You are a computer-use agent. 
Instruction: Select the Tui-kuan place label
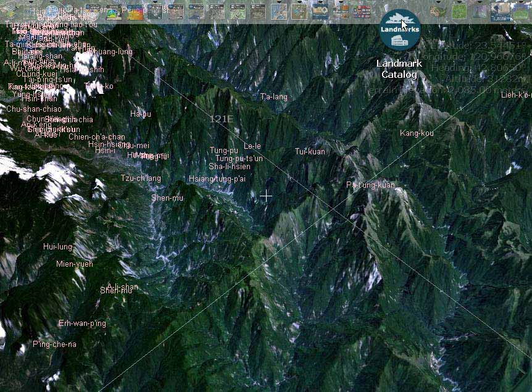click(x=309, y=151)
